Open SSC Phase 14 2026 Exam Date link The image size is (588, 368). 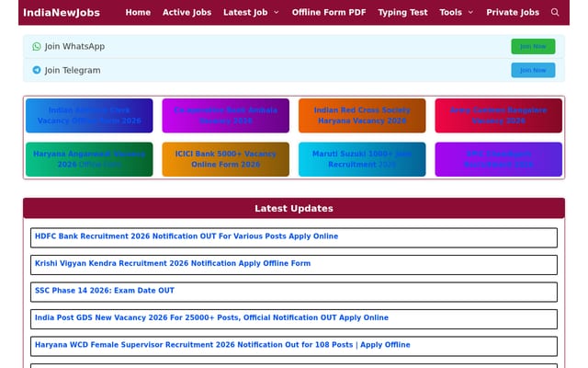[x=104, y=291]
